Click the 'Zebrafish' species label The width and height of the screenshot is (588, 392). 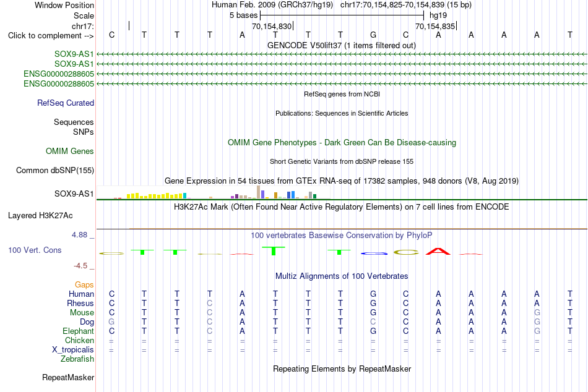tap(77, 359)
